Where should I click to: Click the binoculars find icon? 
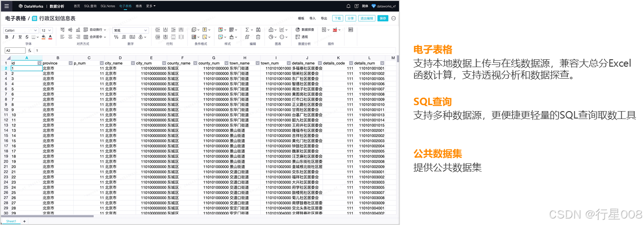click(258, 30)
